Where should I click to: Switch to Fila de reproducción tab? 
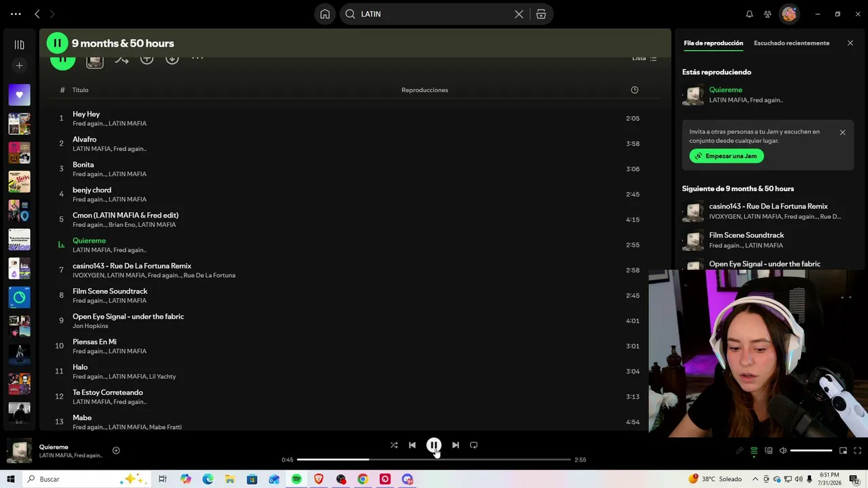click(713, 43)
